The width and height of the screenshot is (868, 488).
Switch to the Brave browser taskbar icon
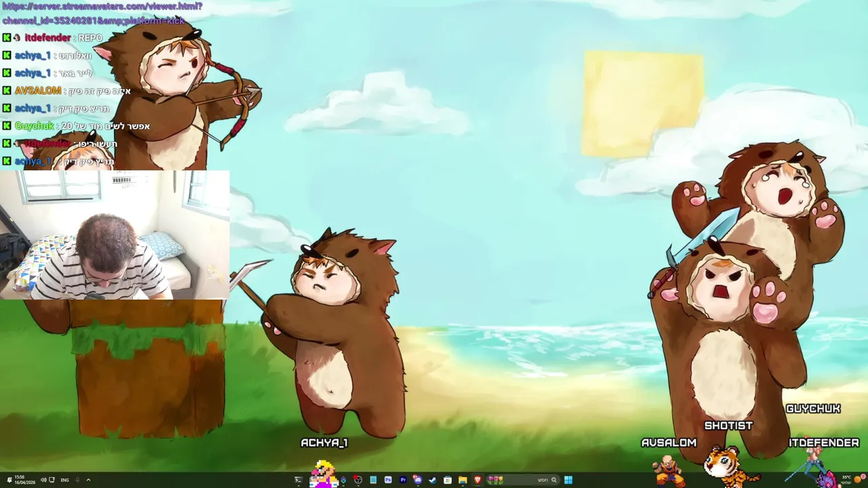[477, 480]
